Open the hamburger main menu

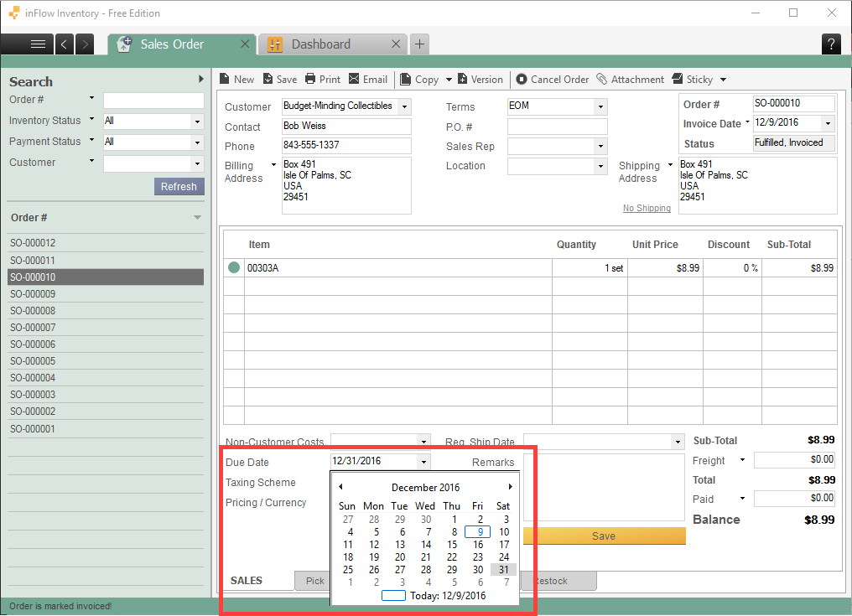[38, 44]
